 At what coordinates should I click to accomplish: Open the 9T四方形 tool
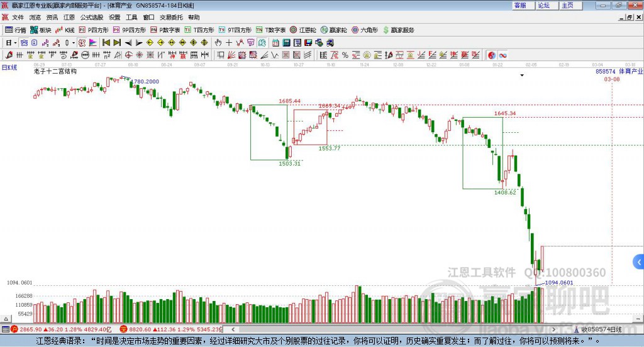[x=235, y=30]
